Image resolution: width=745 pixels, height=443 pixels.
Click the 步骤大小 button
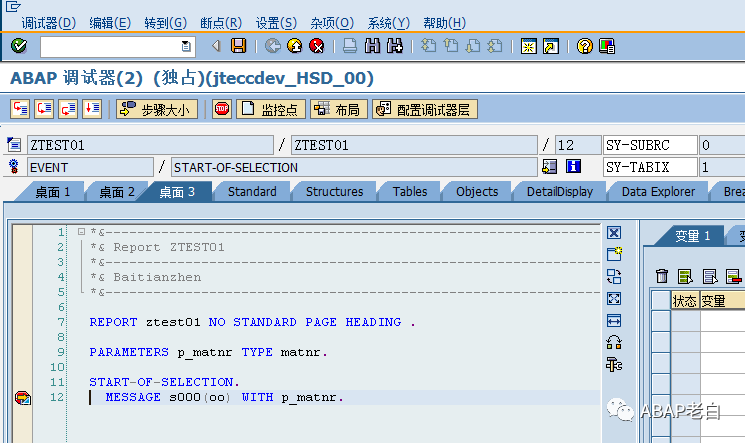[x=157, y=109]
